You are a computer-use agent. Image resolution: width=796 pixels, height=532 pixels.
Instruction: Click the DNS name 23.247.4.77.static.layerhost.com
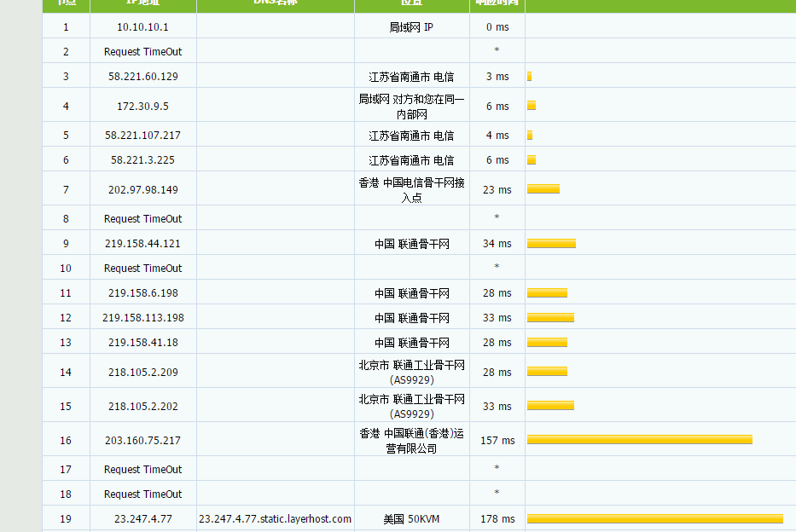point(275,519)
